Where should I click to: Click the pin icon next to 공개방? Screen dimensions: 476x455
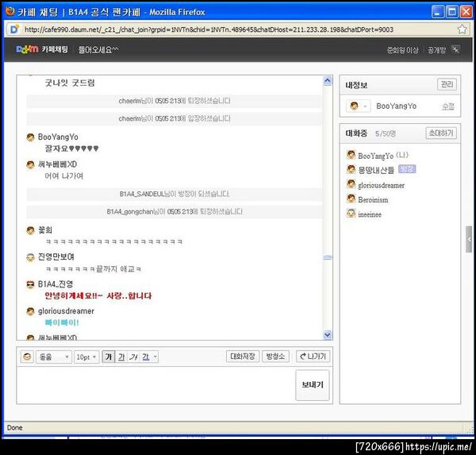[455, 49]
